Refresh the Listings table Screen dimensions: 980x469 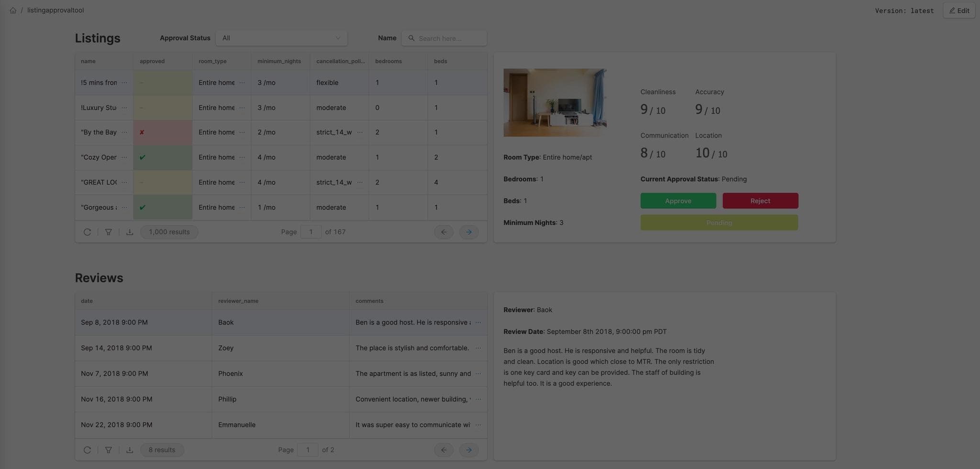[x=87, y=232]
